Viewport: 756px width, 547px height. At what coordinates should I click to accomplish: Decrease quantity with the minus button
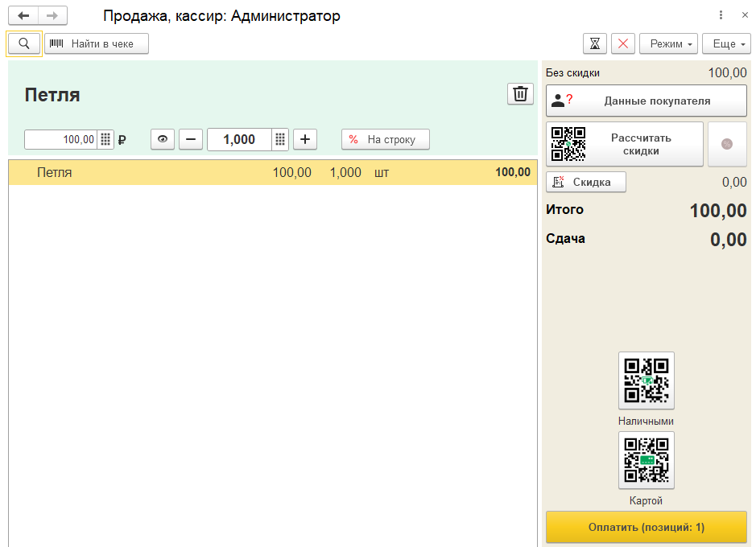click(191, 139)
